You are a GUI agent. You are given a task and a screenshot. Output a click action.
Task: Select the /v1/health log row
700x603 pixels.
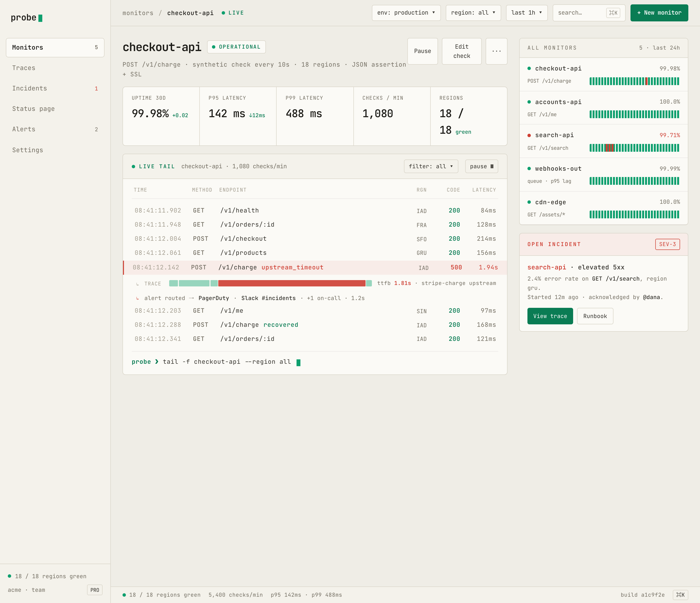click(315, 211)
